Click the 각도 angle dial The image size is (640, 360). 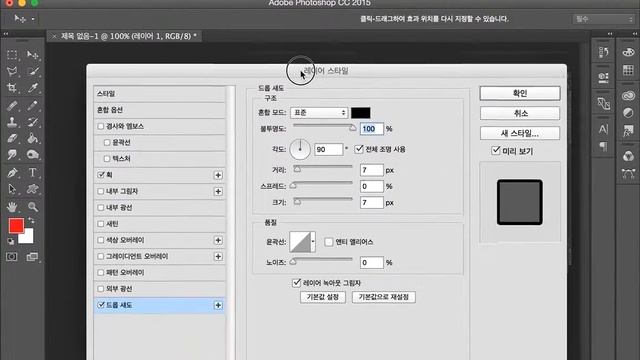pyautogui.click(x=300, y=149)
